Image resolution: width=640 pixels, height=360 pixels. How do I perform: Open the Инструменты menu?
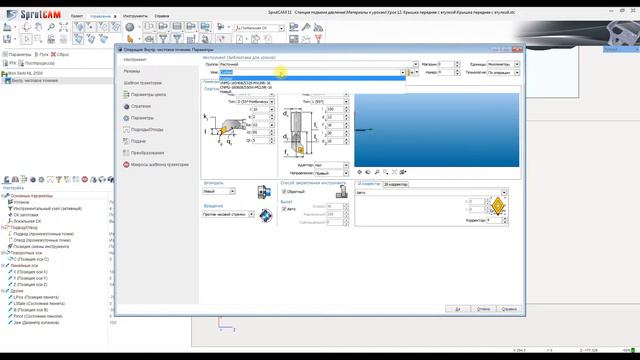coord(135,16)
